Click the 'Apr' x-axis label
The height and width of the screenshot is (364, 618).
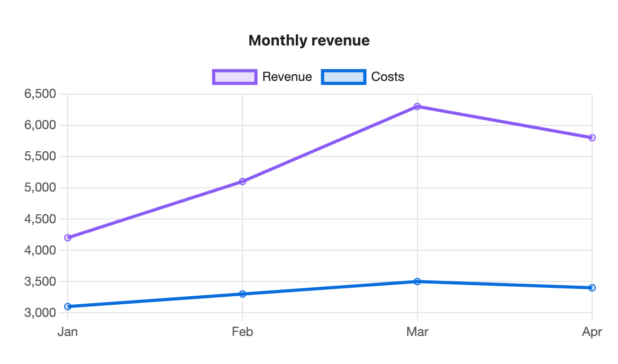(592, 332)
